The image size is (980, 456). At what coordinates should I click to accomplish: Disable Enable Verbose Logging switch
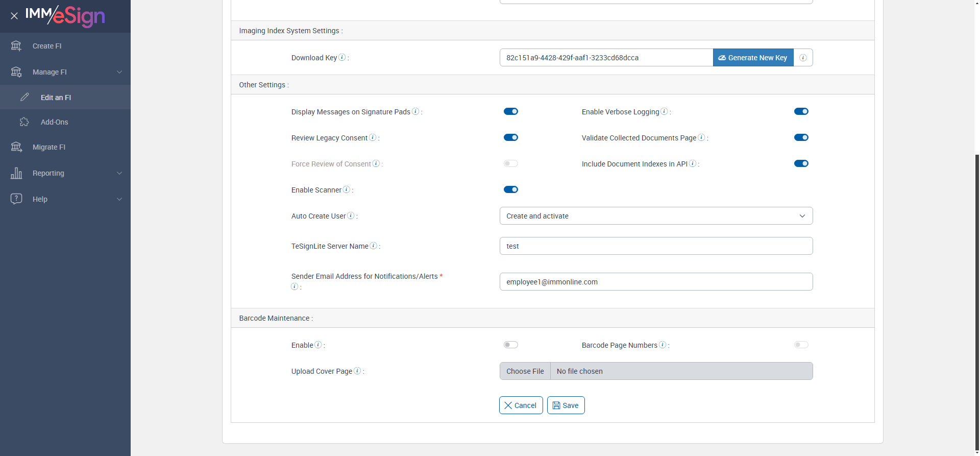801,111
